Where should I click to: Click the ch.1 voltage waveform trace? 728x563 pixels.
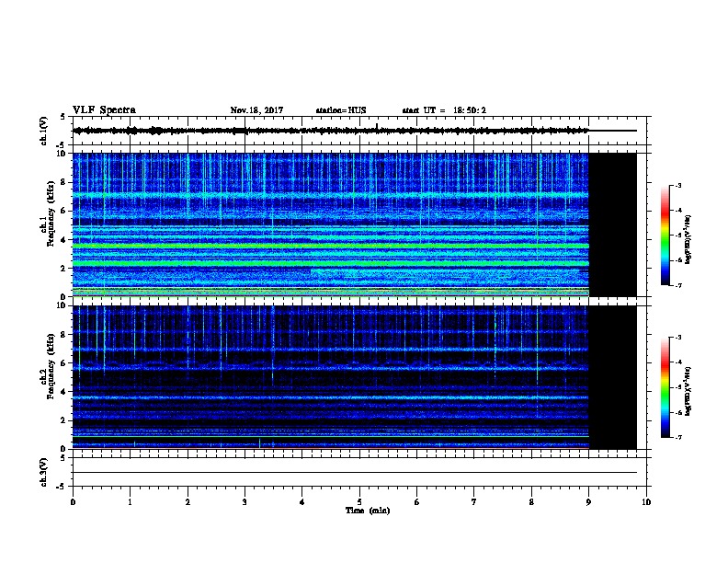click(354, 131)
